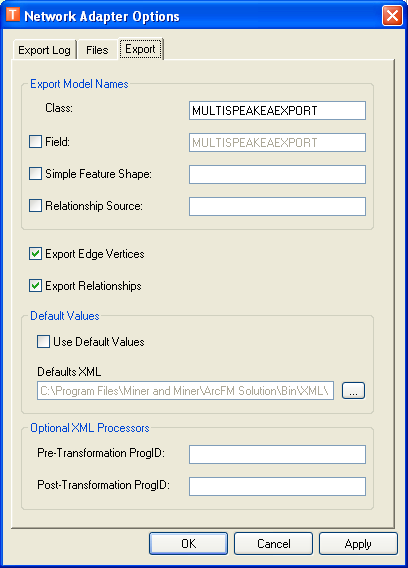
Task: Enable Use Default Values checkbox
Action: pos(43,342)
